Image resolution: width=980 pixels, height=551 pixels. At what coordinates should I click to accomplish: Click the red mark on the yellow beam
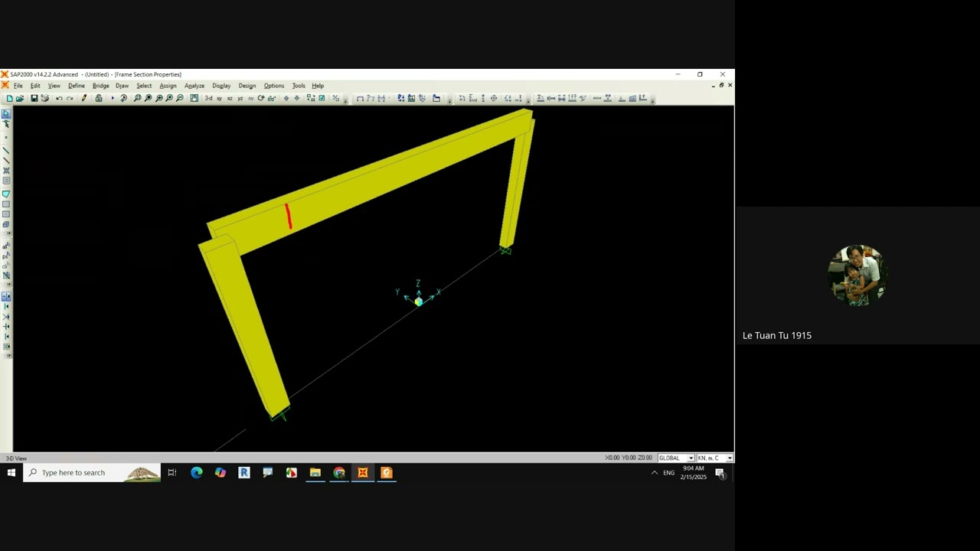(289, 216)
